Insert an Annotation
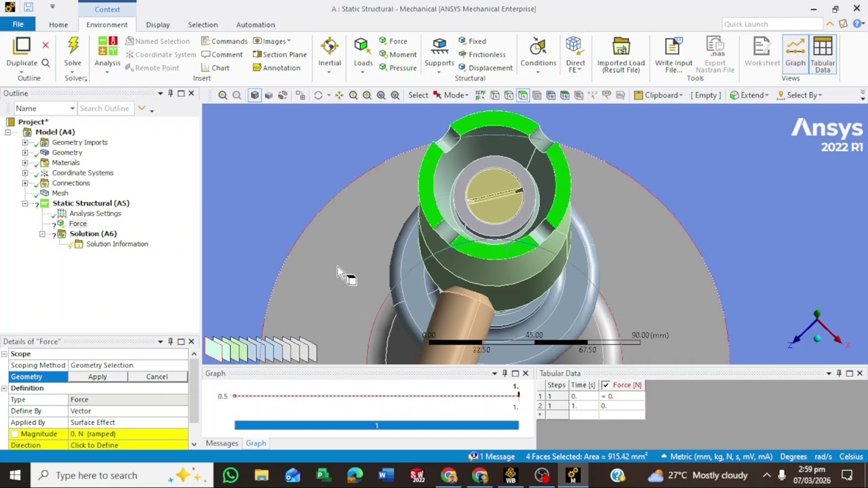Viewport: 868px width, 488px height. [x=277, y=68]
